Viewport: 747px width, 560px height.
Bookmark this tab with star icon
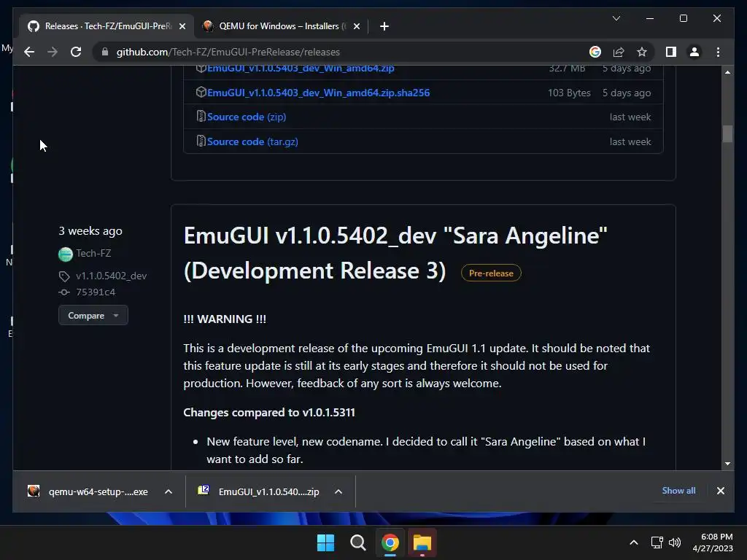coord(642,52)
